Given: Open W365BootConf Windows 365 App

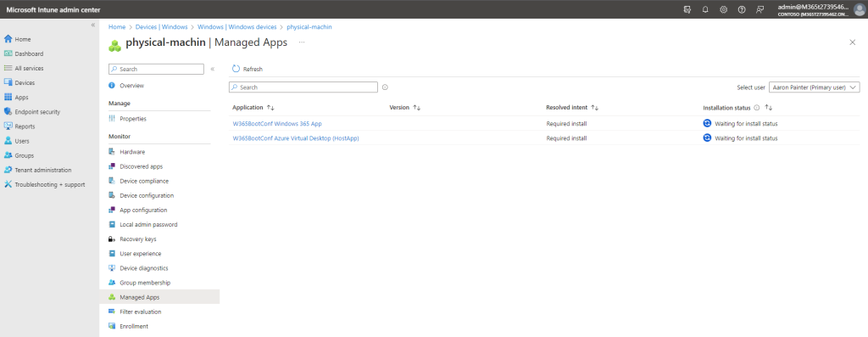Looking at the screenshot, I should pyautogui.click(x=277, y=124).
